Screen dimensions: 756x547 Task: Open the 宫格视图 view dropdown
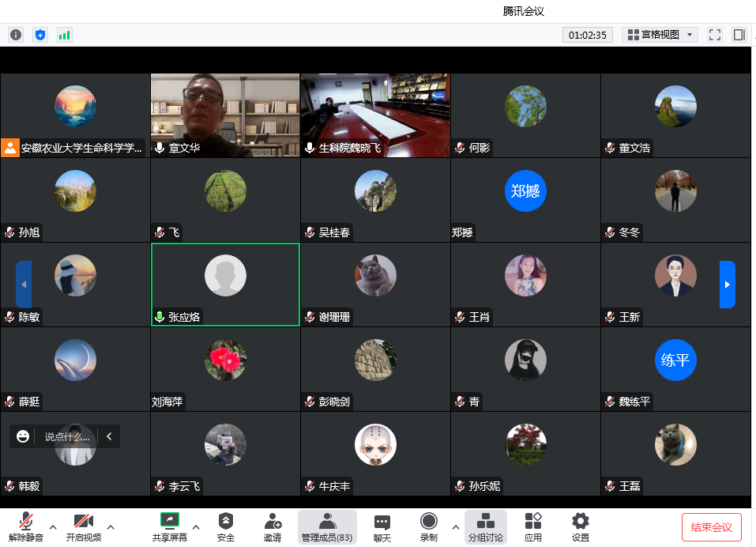[660, 35]
